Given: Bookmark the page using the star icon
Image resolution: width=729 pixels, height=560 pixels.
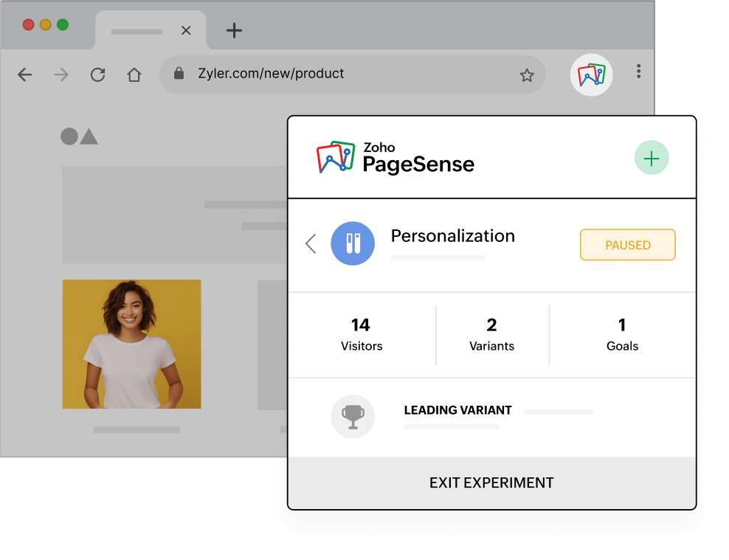Looking at the screenshot, I should pyautogui.click(x=527, y=75).
